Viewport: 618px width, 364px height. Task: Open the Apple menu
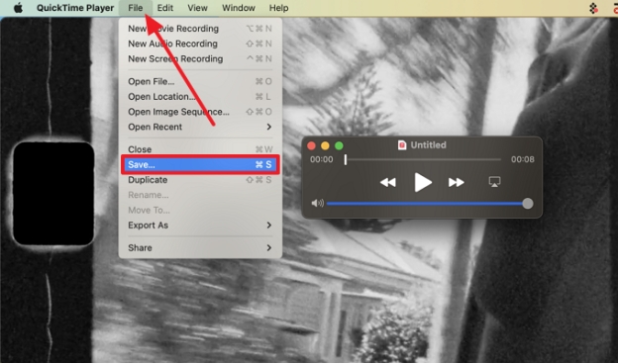pyautogui.click(x=18, y=8)
